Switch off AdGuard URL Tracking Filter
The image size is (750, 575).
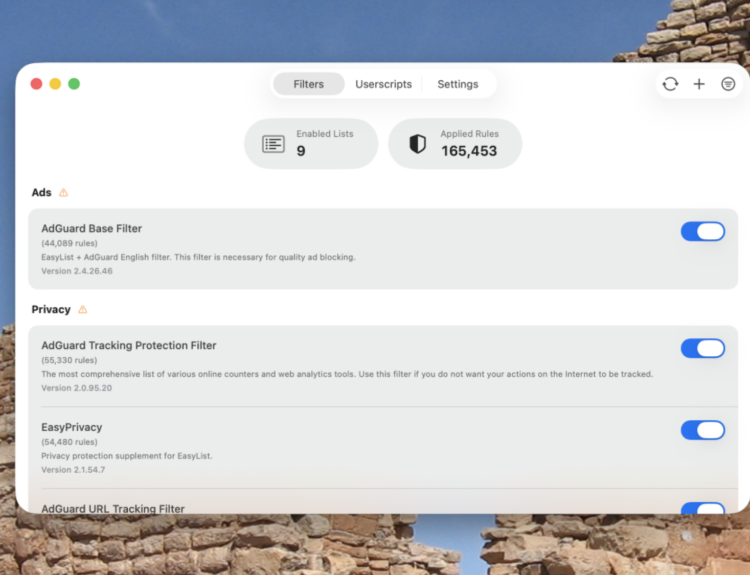702,509
